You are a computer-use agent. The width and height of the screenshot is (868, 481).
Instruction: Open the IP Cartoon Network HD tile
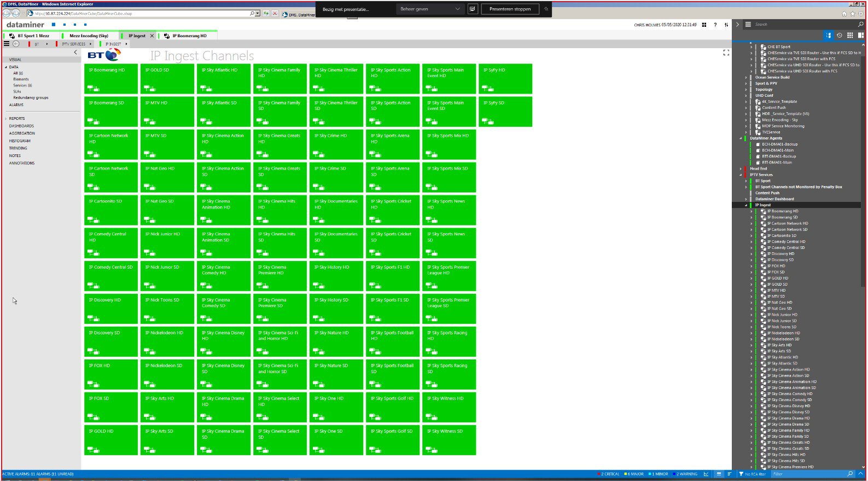coord(111,144)
